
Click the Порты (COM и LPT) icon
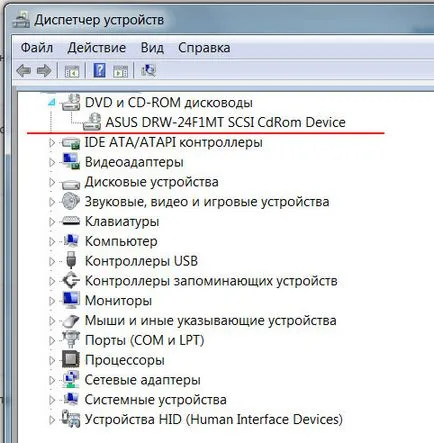[x=71, y=340]
